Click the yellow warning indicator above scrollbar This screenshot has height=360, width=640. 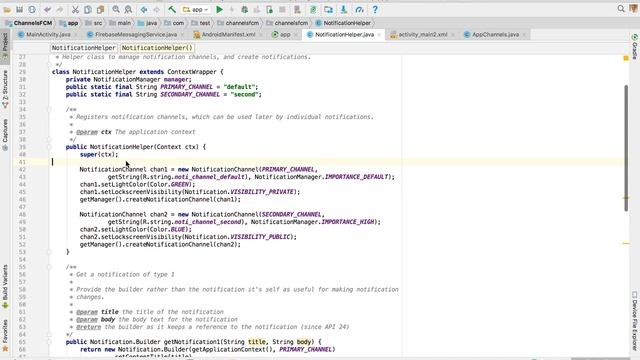tap(626, 58)
